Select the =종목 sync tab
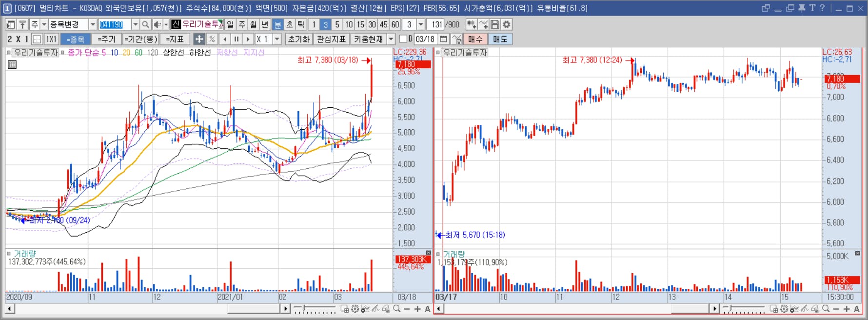This screenshot has width=868, height=320. [x=76, y=39]
